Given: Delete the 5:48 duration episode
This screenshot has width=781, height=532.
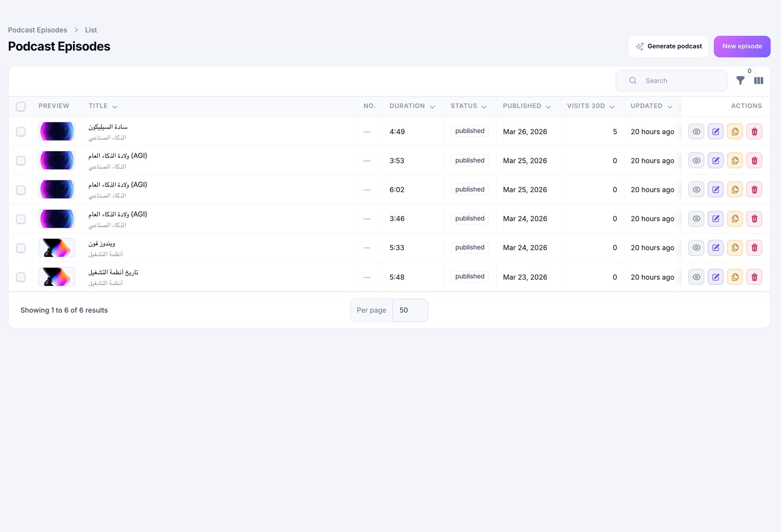Looking at the screenshot, I should pos(754,277).
